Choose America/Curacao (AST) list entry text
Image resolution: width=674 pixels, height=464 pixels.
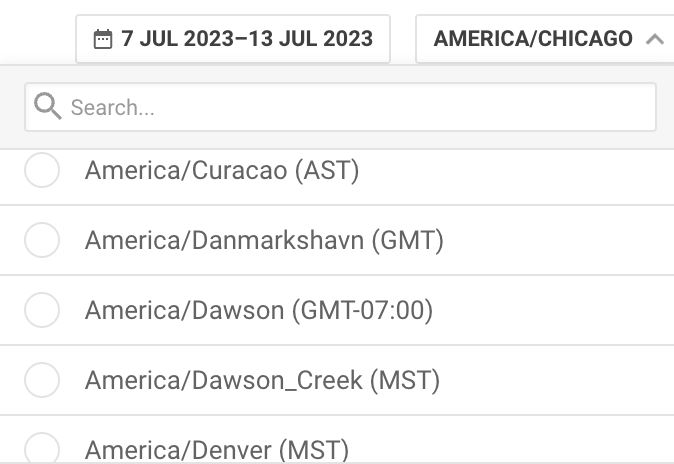[222, 170]
